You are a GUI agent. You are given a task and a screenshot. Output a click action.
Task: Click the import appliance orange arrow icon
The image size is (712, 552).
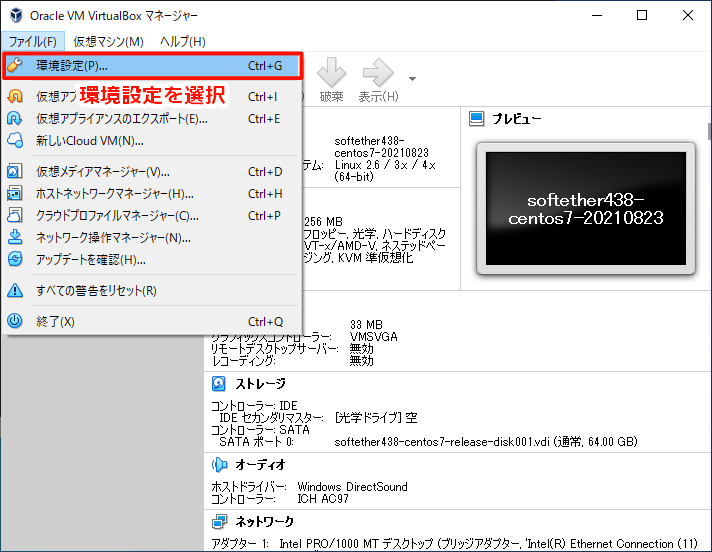[15, 96]
